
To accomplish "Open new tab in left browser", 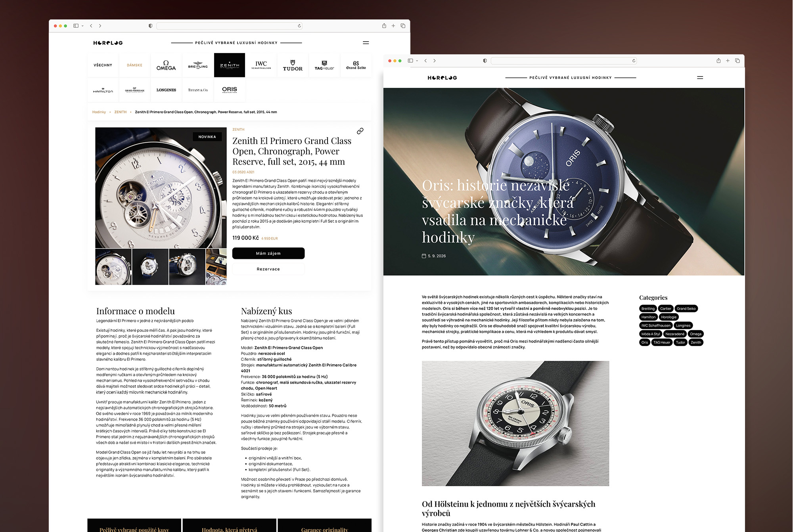I will tap(393, 26).
